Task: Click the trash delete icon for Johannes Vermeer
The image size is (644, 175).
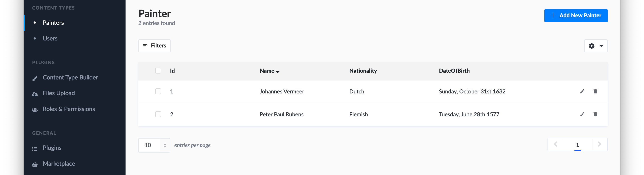Action: point(595,91)
